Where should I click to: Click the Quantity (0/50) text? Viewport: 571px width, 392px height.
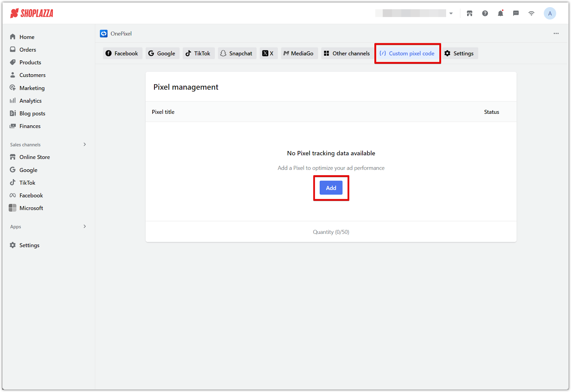(331, 232)
